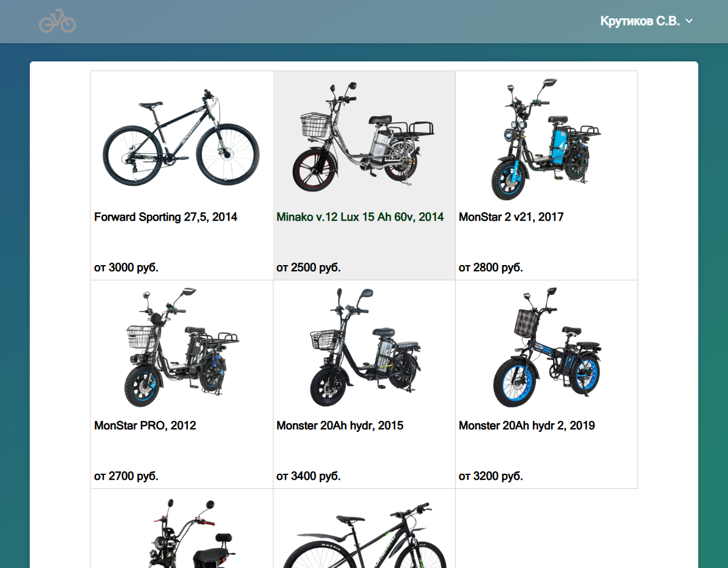Click the MonStar 2 v21 scooter image
Image resolution: width=728 pixels, height=568 pixels.
coord(546,138)
